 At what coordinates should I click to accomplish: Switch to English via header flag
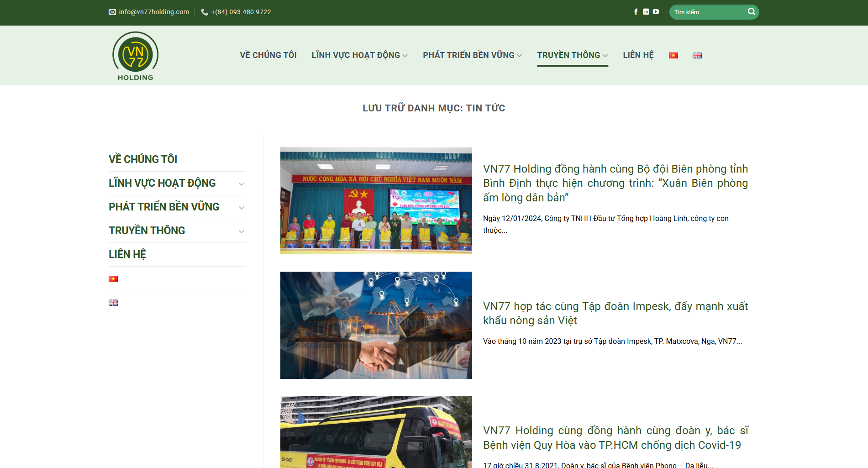coord(697,56)
